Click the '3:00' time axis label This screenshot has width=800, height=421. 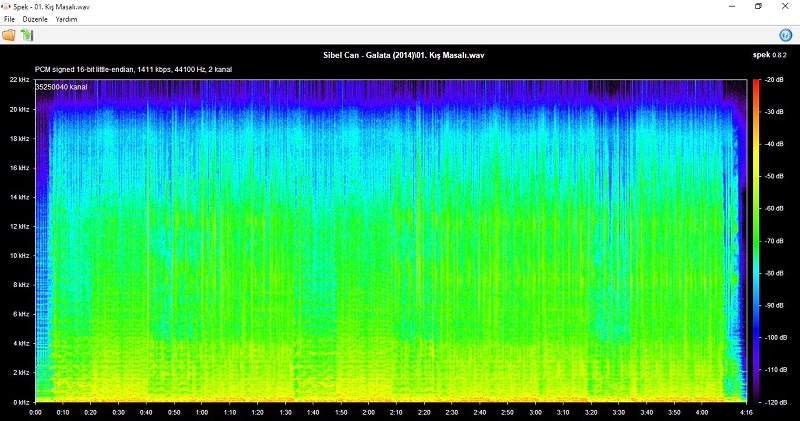pyautogui.click(x=535, y=412)
